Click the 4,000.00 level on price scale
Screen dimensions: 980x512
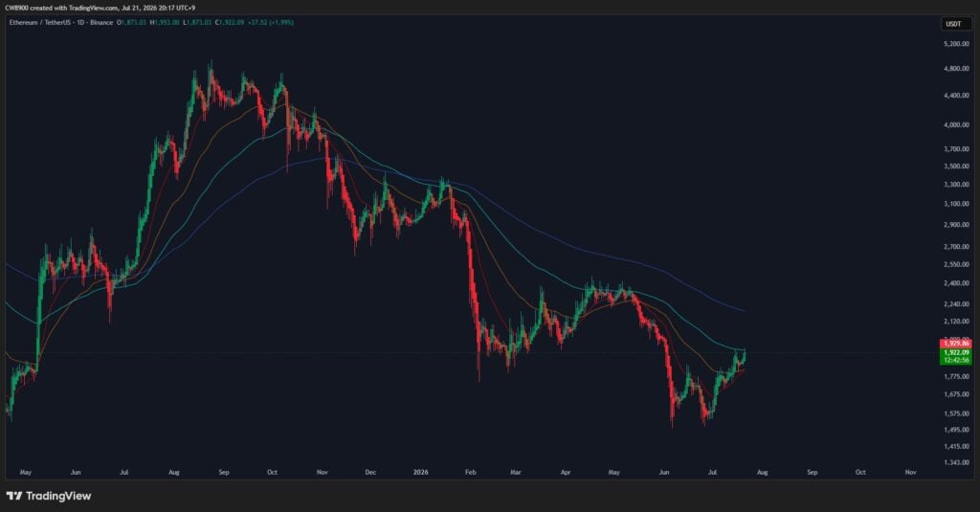[956, 124]
